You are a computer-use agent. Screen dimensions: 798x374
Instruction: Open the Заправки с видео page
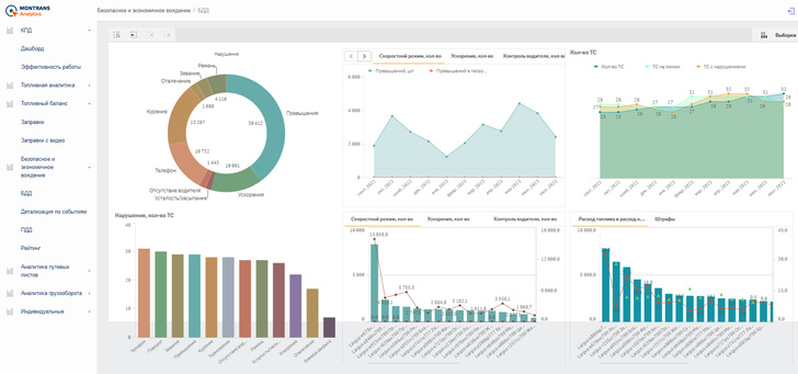43,140
